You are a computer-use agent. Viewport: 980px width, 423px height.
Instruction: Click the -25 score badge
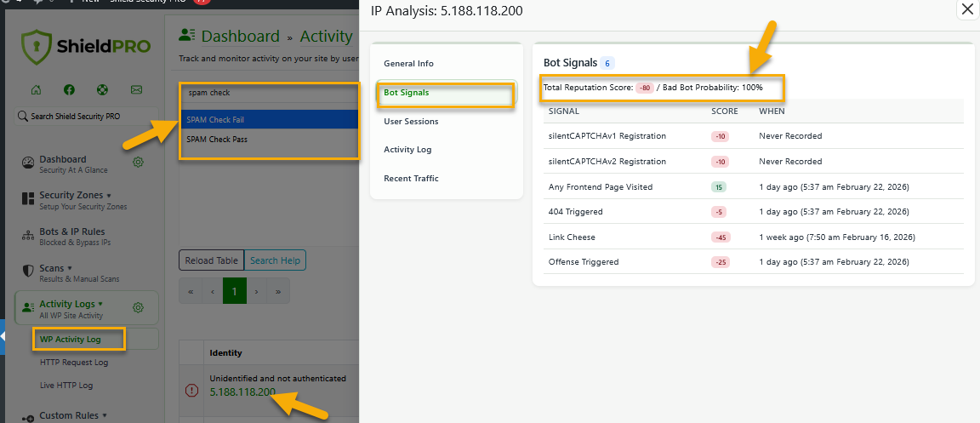coord(720,262)
